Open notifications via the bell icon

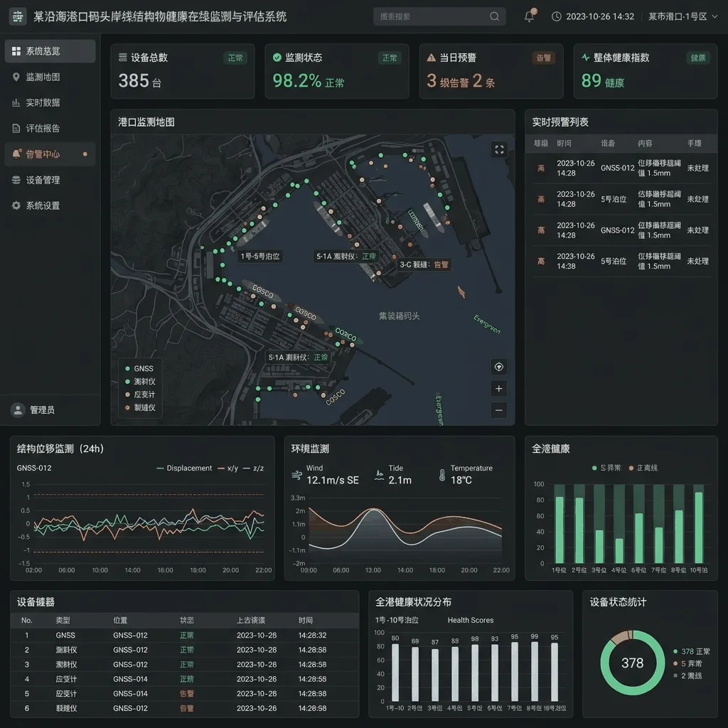(x=529, y=16)
